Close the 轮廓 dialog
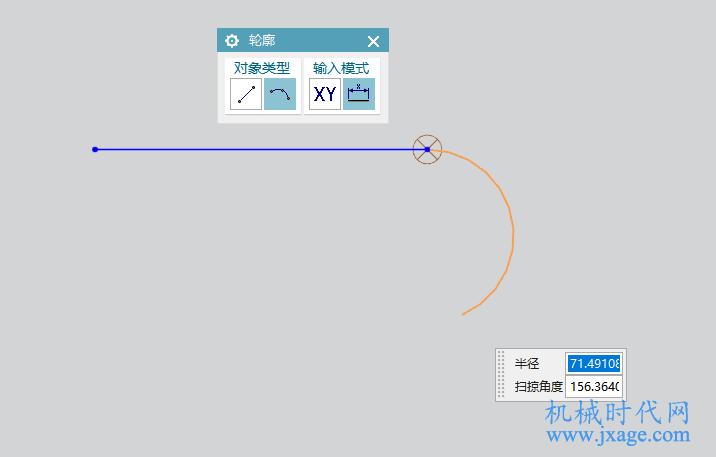 coord(373,42)
